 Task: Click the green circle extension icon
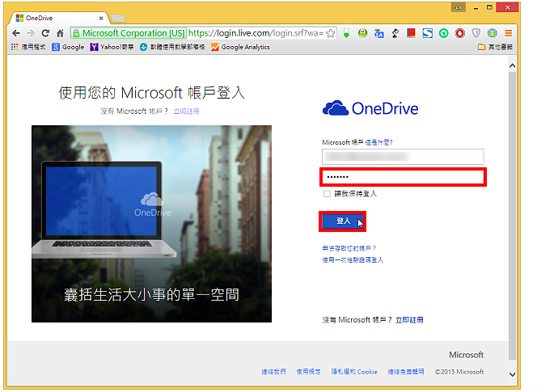(444, 33)
